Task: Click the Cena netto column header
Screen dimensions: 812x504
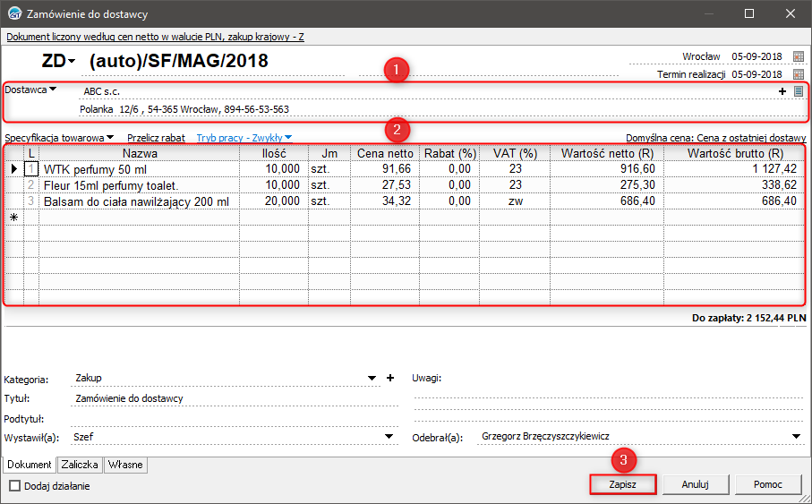Action: pos(385,153)
